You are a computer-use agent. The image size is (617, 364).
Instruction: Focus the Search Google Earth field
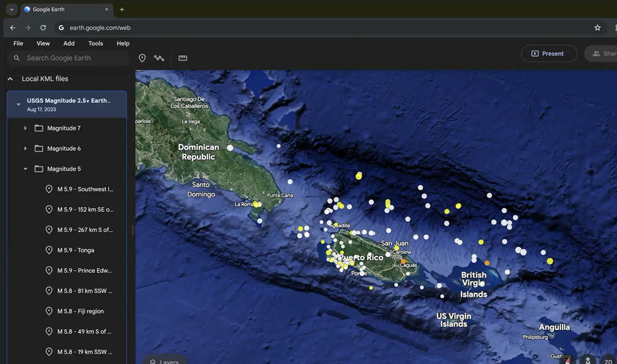click(69, 58)
